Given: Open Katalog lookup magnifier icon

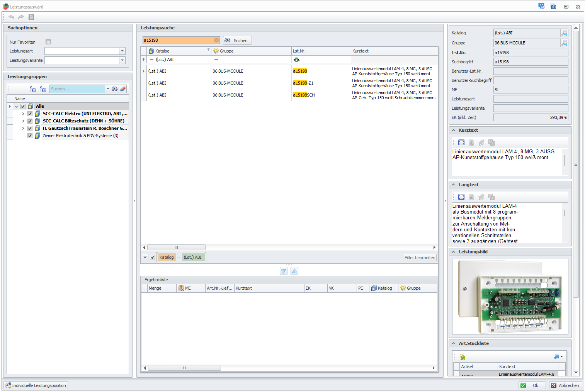Looking at the screenshot, I should pos(564,33).
